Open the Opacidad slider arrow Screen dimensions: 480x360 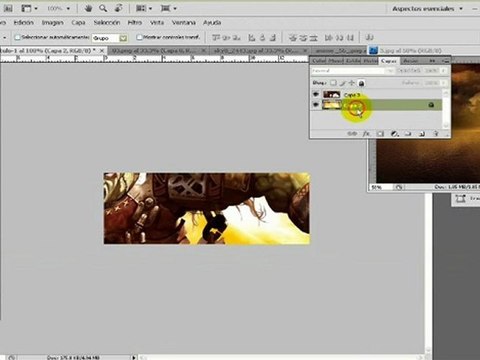click(x=443, y=71)
